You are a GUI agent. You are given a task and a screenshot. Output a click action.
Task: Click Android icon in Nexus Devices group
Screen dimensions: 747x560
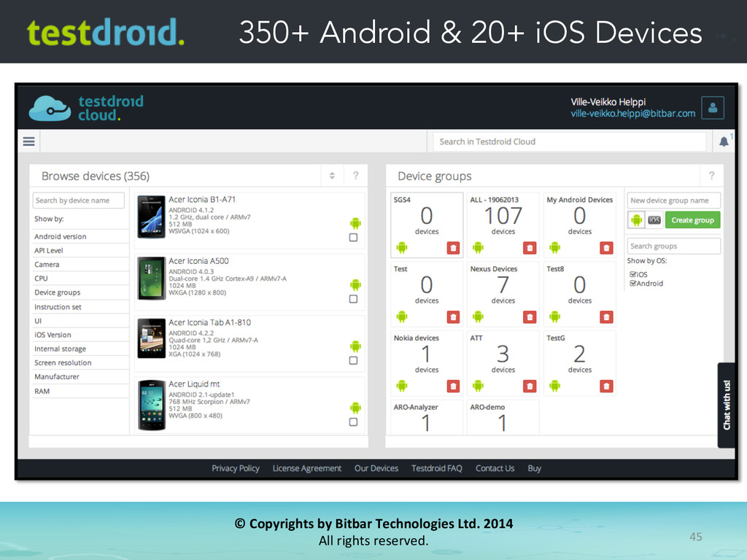pyautogui.click(x=478, y=316)
